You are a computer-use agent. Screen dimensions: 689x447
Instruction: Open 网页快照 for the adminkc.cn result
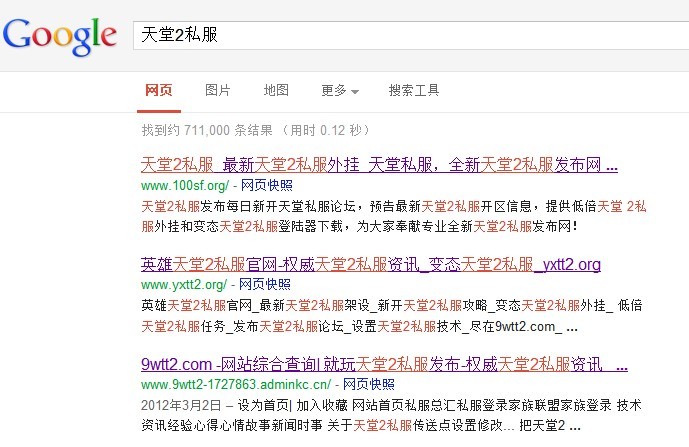point(370,383)
